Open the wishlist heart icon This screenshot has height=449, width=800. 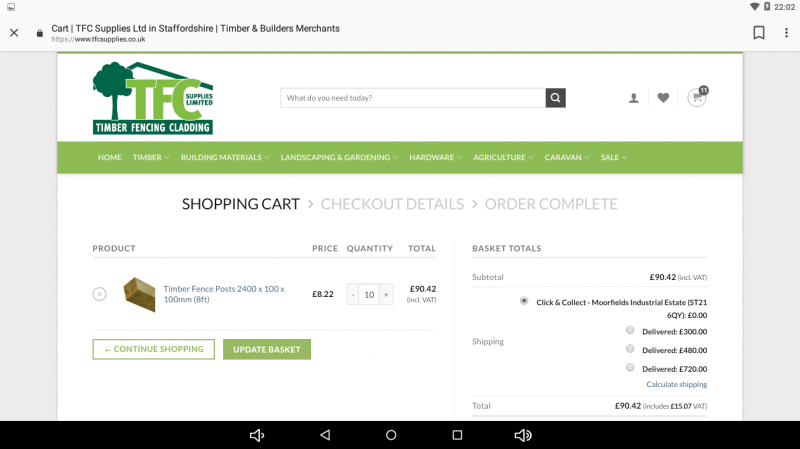click(x=663, y=98)
